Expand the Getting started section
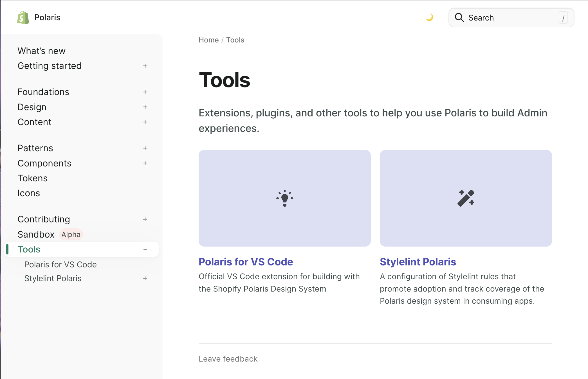This screenshot has width=588, height=379. (145, 66)
